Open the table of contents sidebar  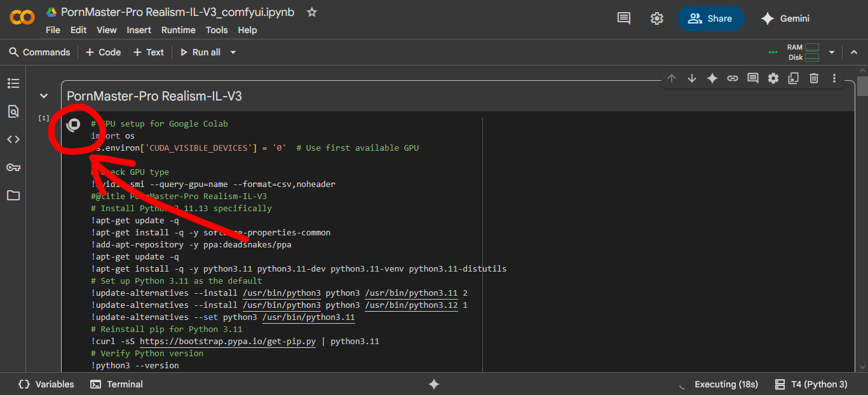[x=13, y=83]
